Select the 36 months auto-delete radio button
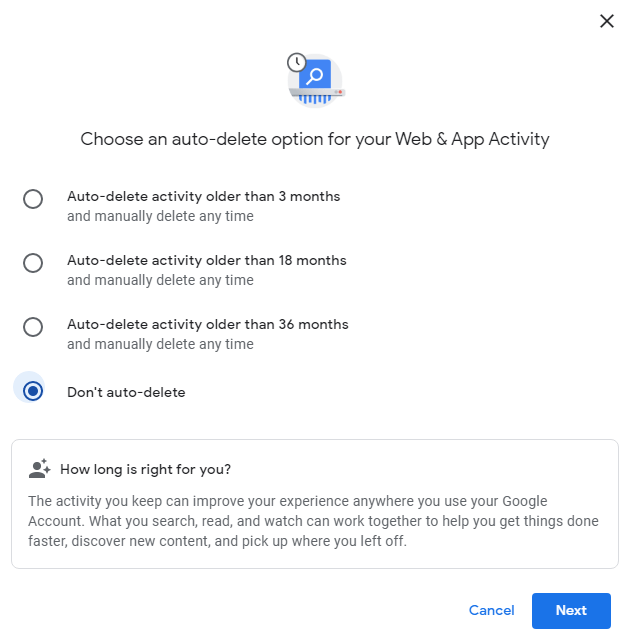Screen dimensions: 629x637 (x=33, y=327)
